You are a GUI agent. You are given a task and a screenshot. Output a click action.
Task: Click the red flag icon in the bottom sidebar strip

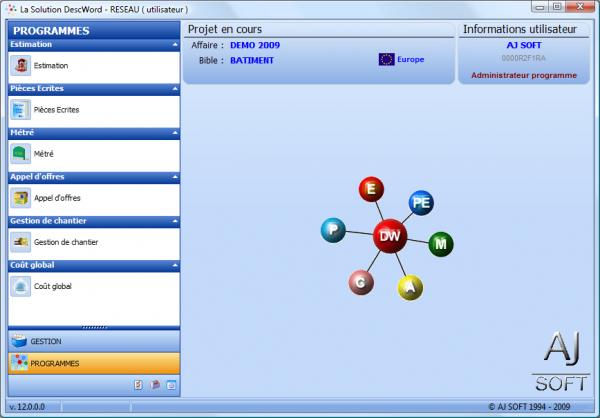pos(155,385)
